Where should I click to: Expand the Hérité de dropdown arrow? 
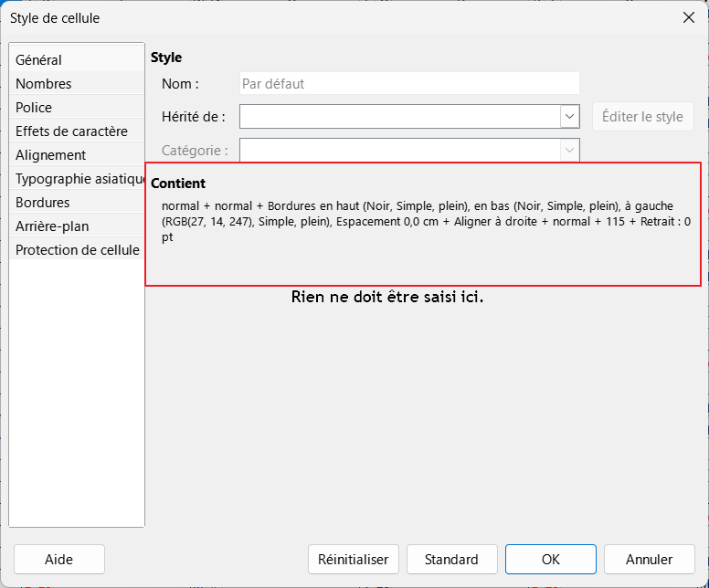point(570,117)
